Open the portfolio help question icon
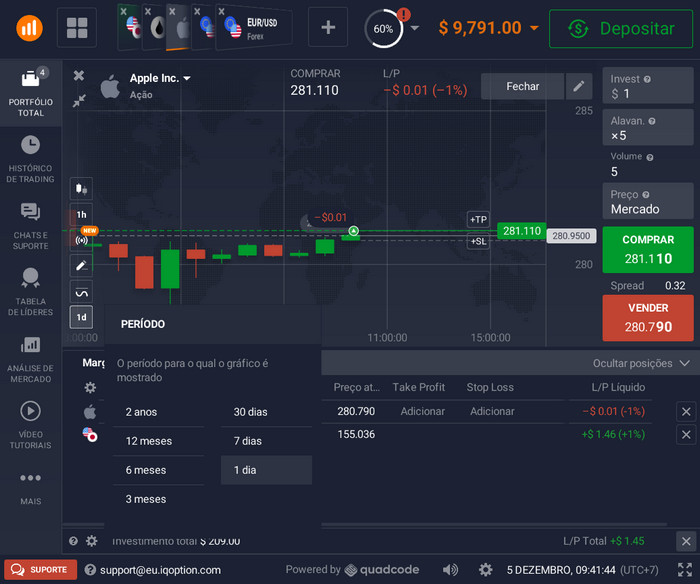This screenshot has width=700, height=584. 73,541
